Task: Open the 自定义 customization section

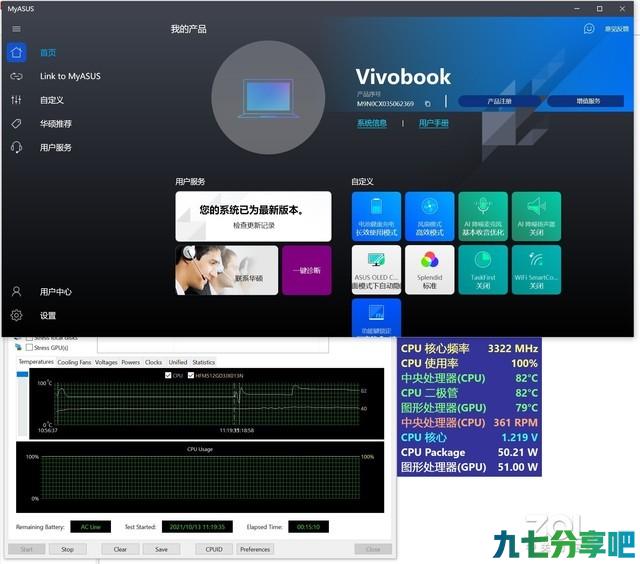Action: click(x=51, y=100)
